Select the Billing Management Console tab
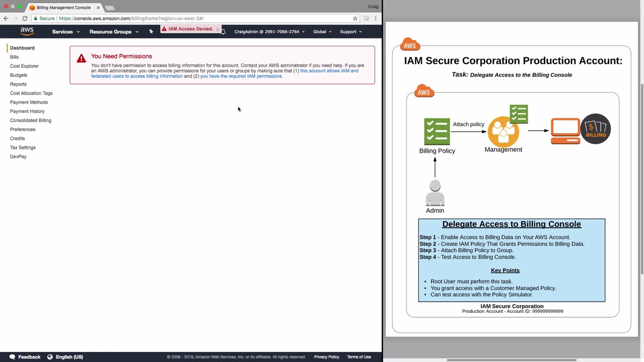 click(x=64, y=8)
